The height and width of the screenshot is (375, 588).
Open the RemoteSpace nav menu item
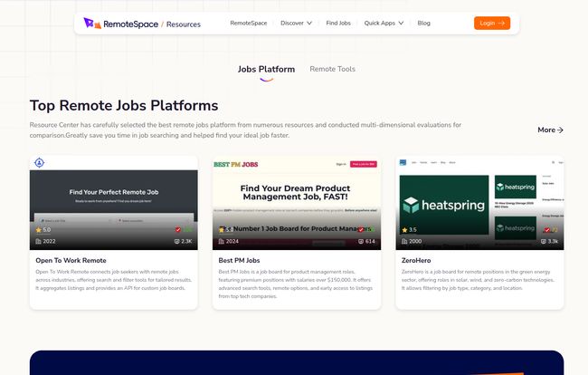point(249,23)
